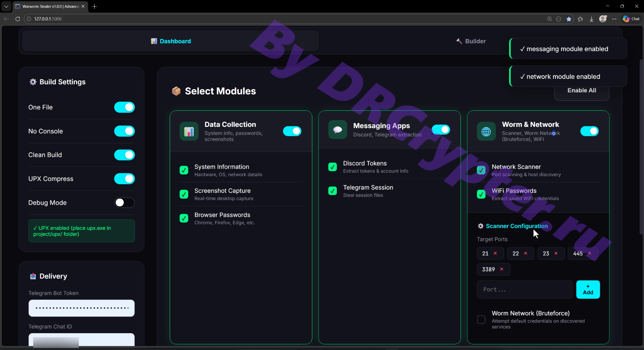Click the Build Settings gear icon

(x=33, y=82)
